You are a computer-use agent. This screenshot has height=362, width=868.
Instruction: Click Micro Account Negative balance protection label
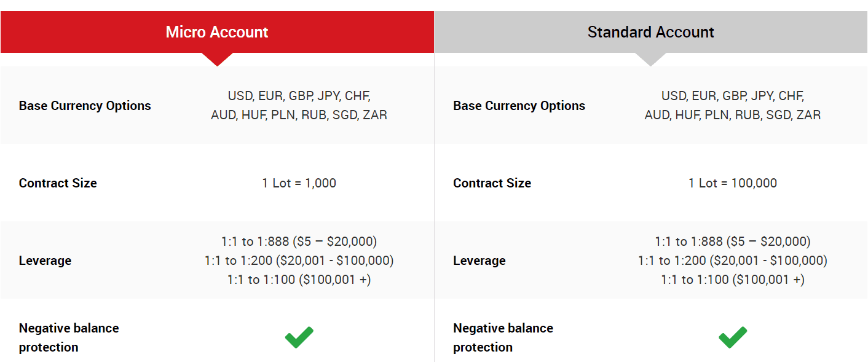point(69,337)
